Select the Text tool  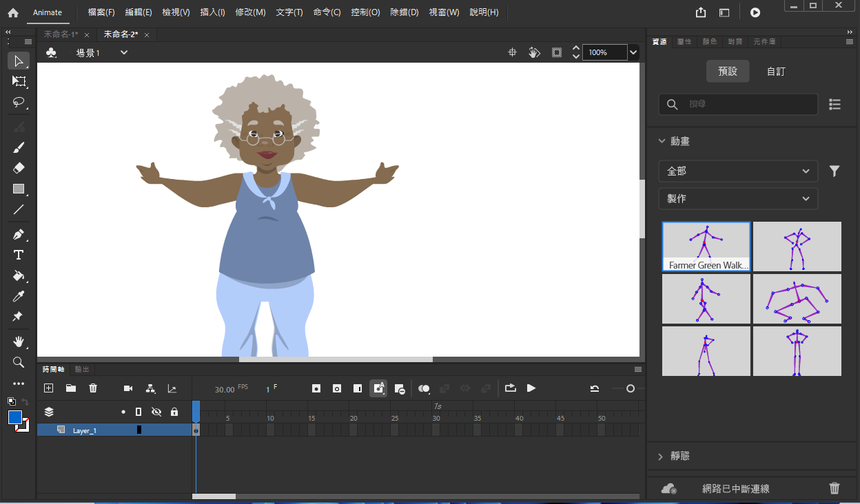(x=19, y=255)
